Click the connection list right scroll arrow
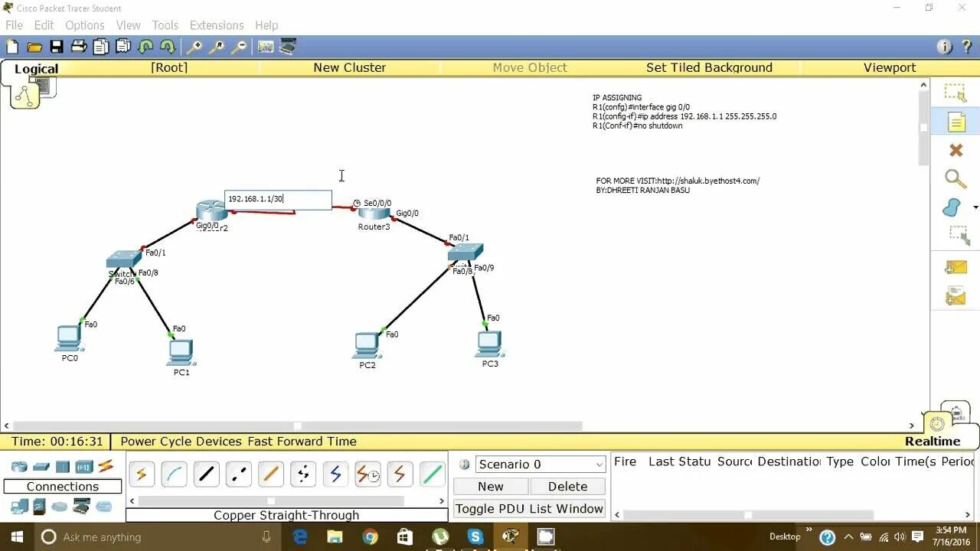Viewport: 980px width, 551px height. (442, 501)
